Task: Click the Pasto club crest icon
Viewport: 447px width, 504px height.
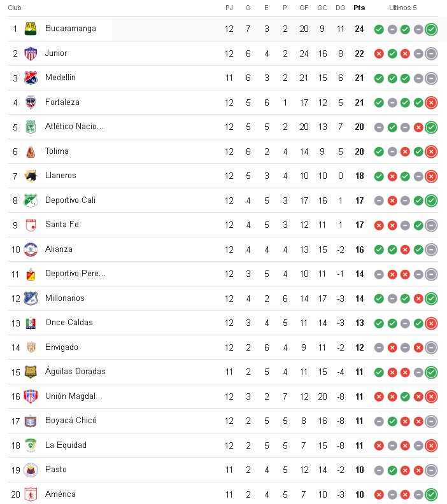Action: [x=31, y=470]
